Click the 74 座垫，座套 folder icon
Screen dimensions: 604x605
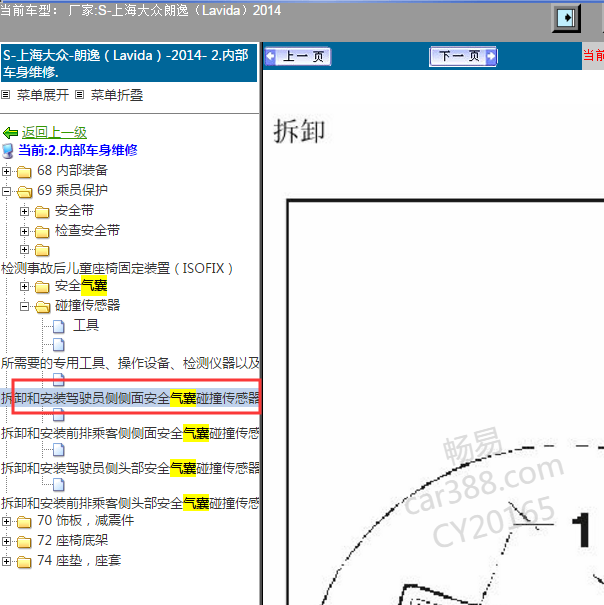click(24, 562)
